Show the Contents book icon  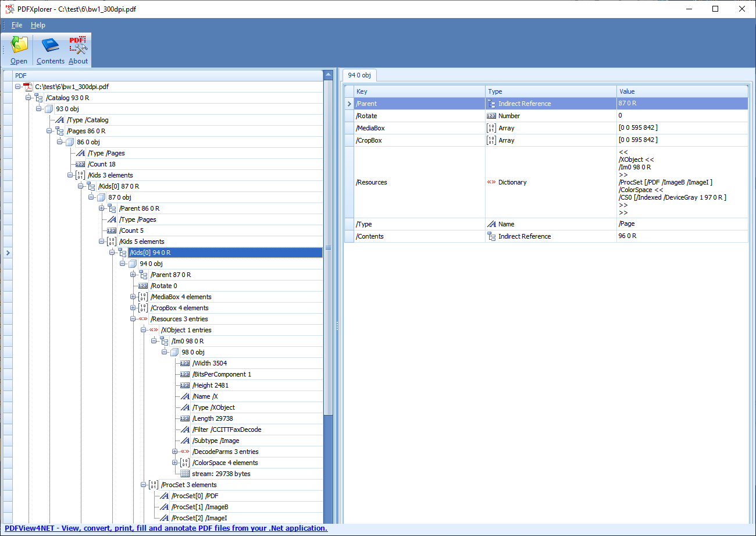click(x=51, y=45)
